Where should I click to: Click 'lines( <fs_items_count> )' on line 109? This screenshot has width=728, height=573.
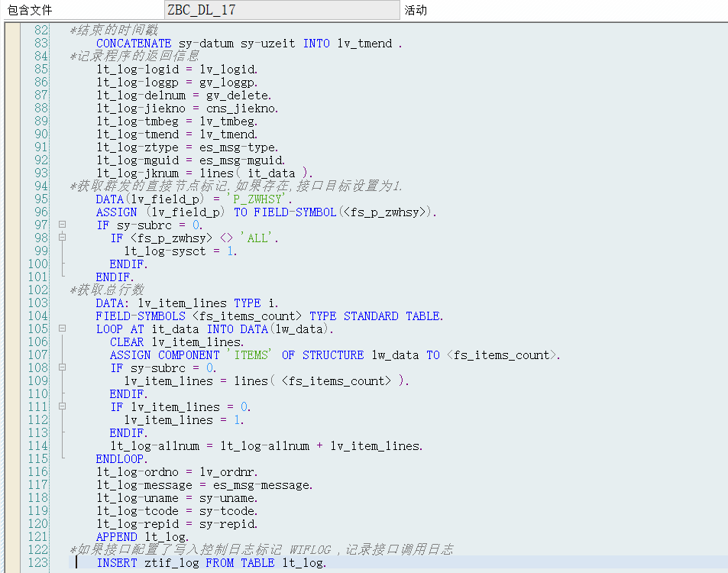319,381
